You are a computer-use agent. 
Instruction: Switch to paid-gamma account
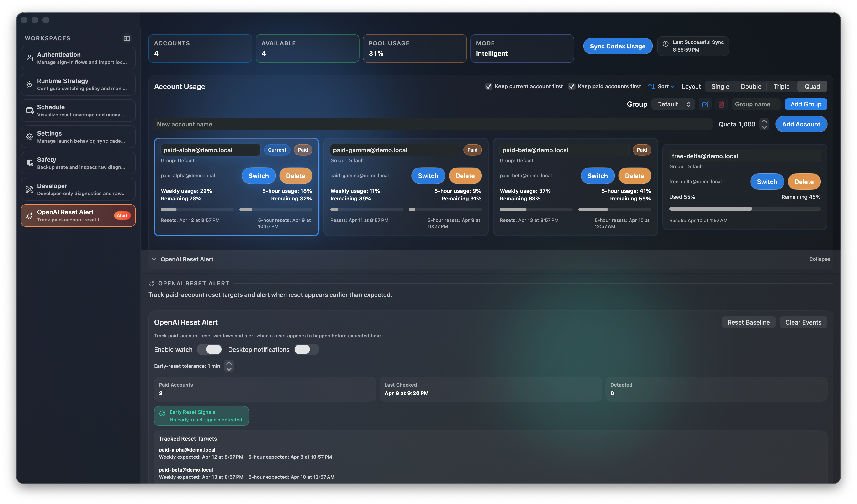428,176
